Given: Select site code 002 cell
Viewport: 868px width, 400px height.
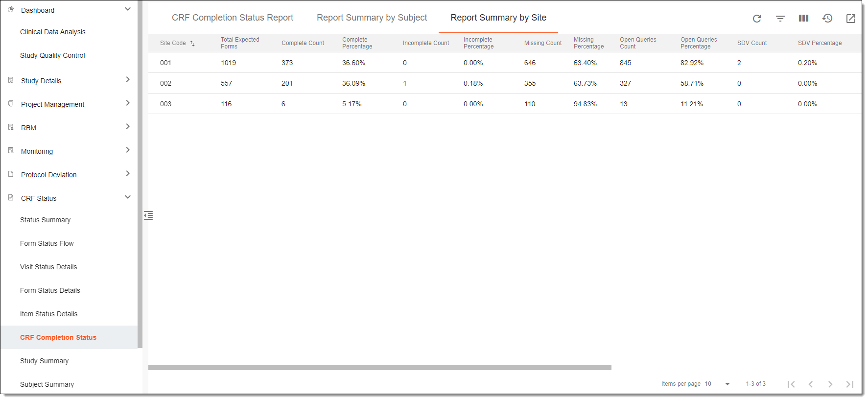Looking at the screenshot, I should [x=165, y=83].
